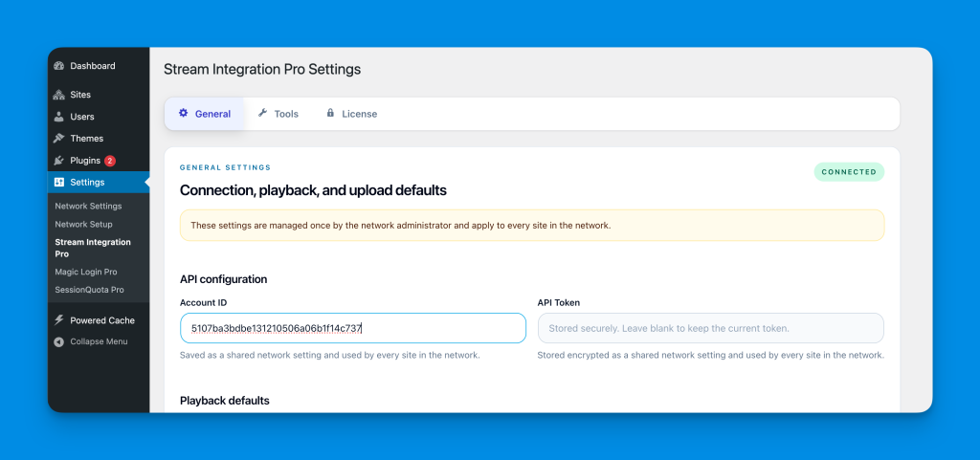This screenshot has width=980, height=460.
Task: Open the Tools tab label
Action: [286, 114]
